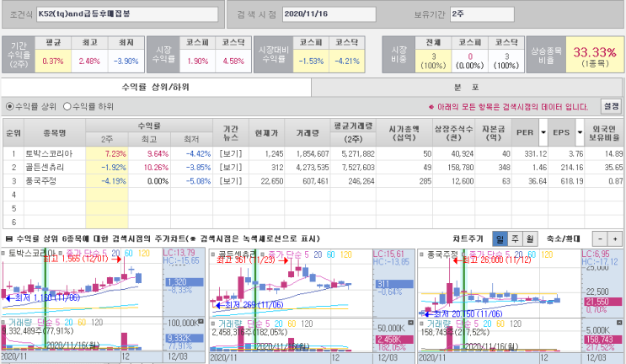The height and width of the screenshot is (364, 626).
Task: Click the 토박스코리아 price chart thumbnail
Action: 82,284
